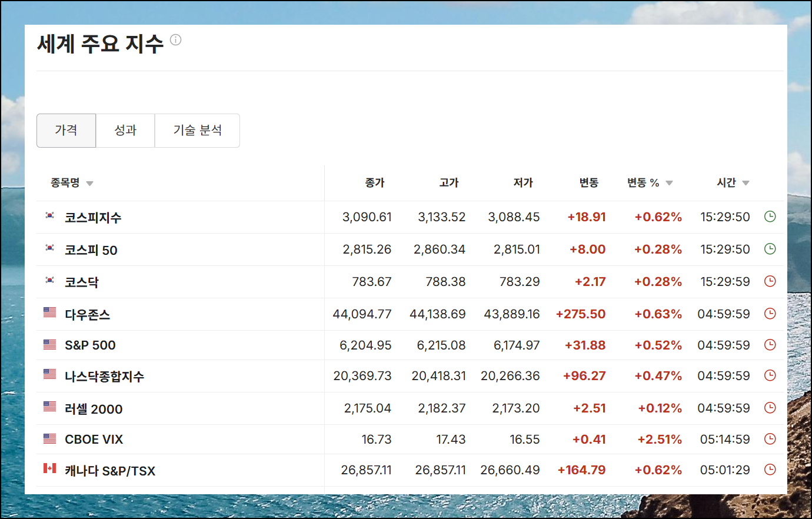Screen dimensions: 812x519
Task: Click the 러셀 2000 percent change +0.12%
Action: [x=660, y=408]
